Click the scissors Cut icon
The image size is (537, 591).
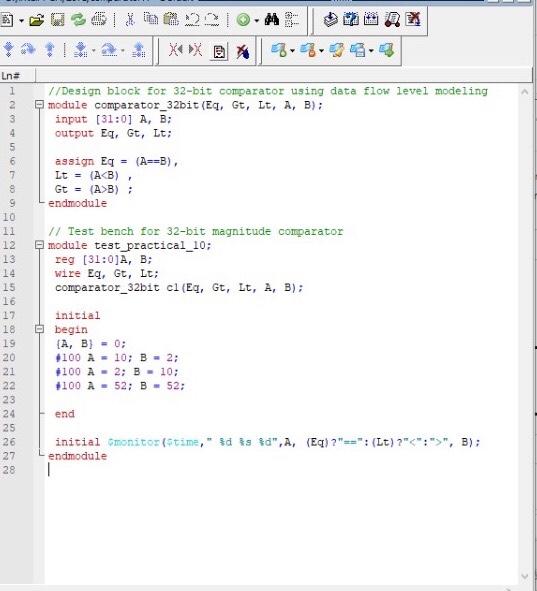(130, 20)
